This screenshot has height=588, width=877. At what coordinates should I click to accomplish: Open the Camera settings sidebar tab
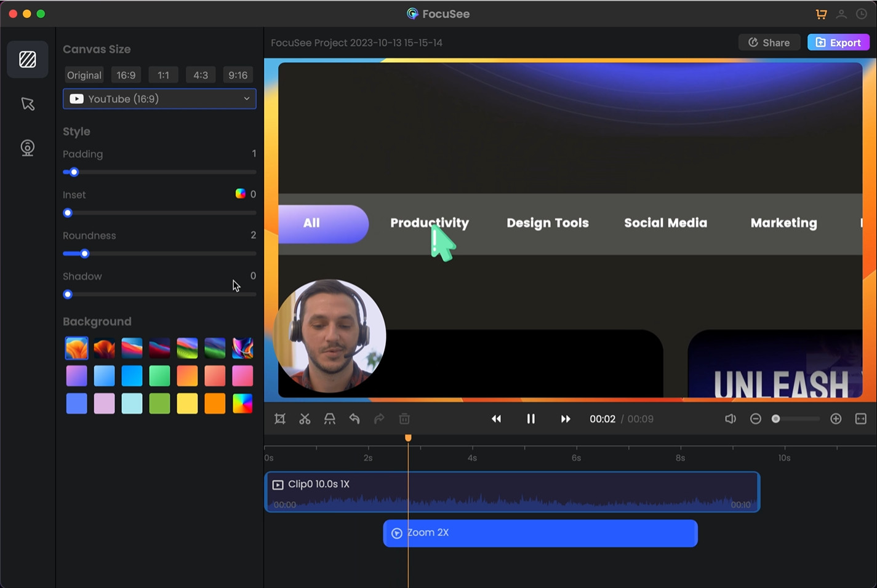pos(28,148)
